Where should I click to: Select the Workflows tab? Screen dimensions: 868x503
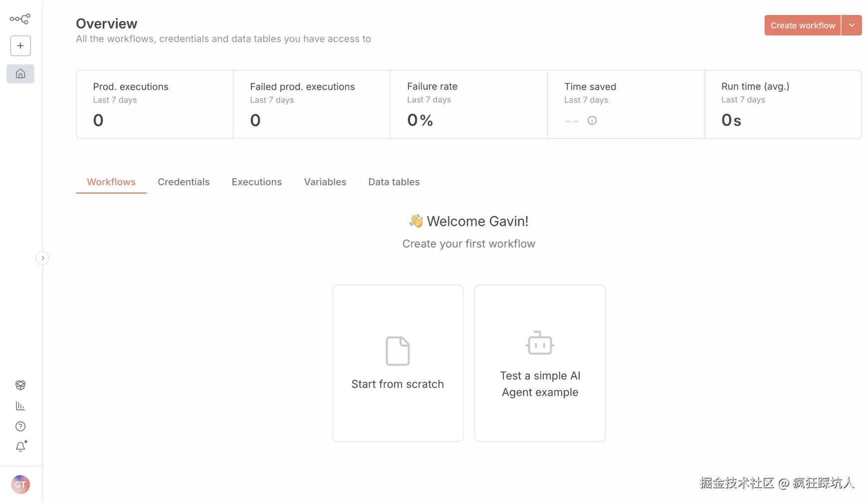pyautogui.click(x=111, y=182)
